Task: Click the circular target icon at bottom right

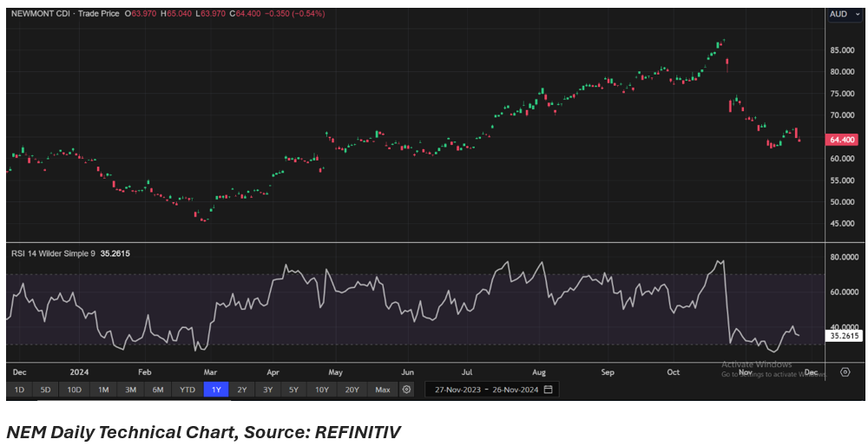Action: 845,372
